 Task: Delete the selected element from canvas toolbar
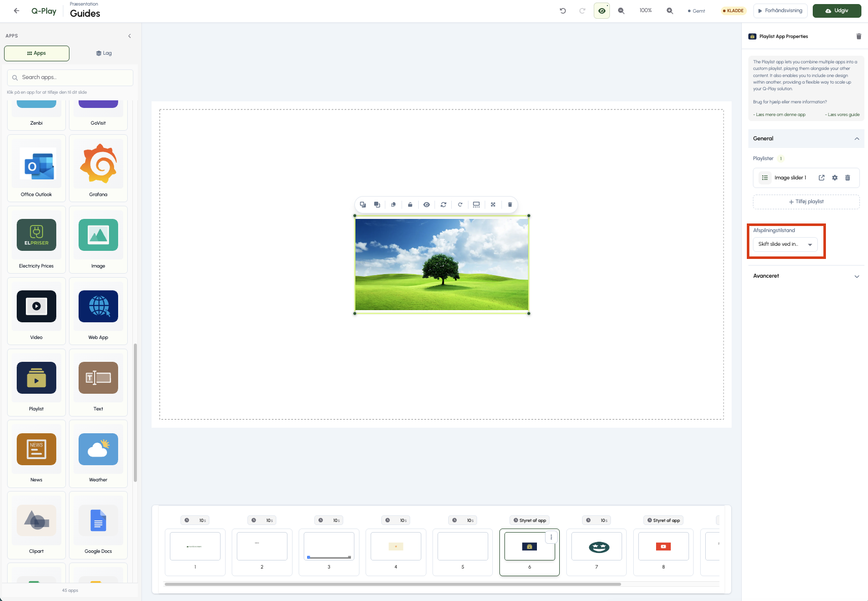point(510,205)
